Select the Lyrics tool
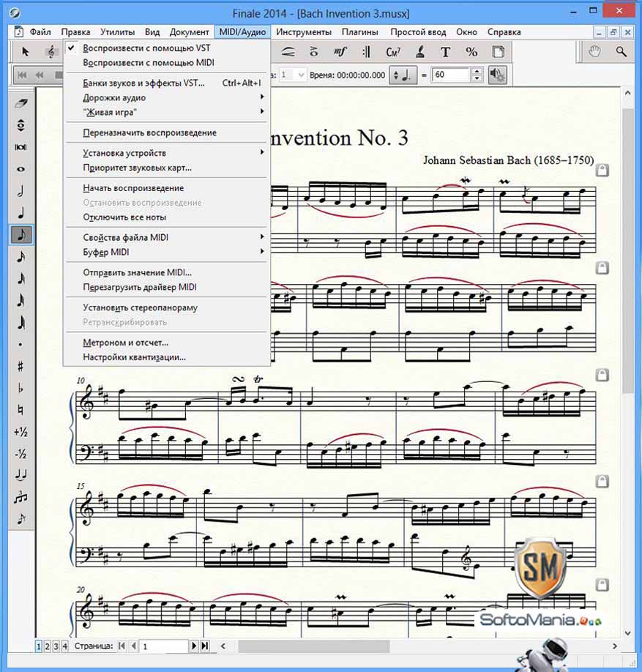This screenshot has height=672, width=642. pos(419,52)
